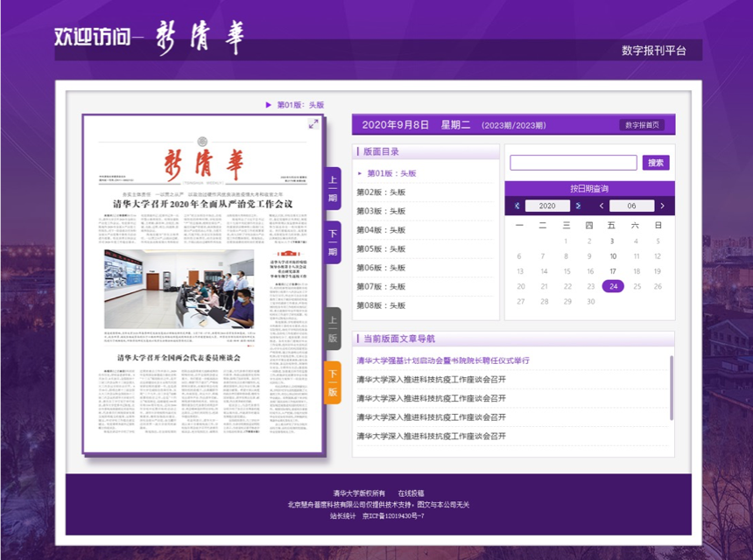Open 第04版：头版 in the page list

point(381,230)
